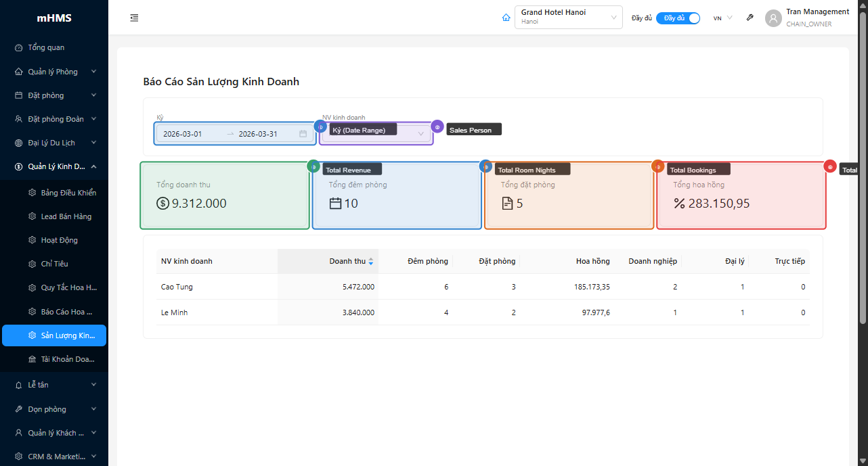This screenshot has height=466, width=868.
Task: Open the Tổng quan menu item
Action: pos(46,48)
